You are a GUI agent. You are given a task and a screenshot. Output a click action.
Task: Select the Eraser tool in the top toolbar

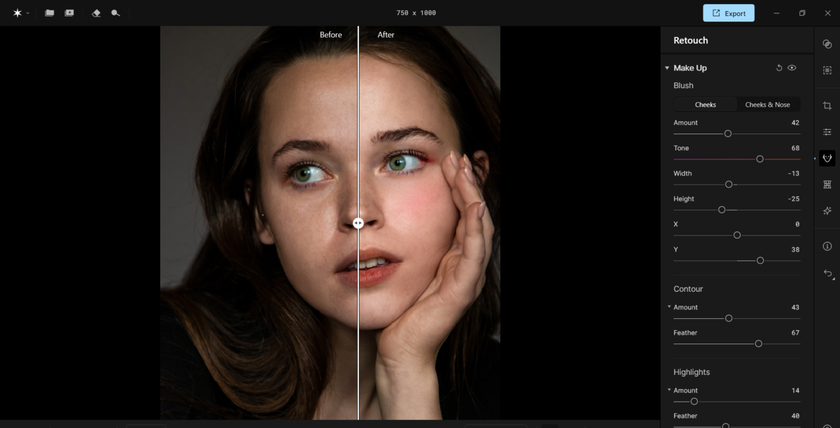click(x=96, y=13)
